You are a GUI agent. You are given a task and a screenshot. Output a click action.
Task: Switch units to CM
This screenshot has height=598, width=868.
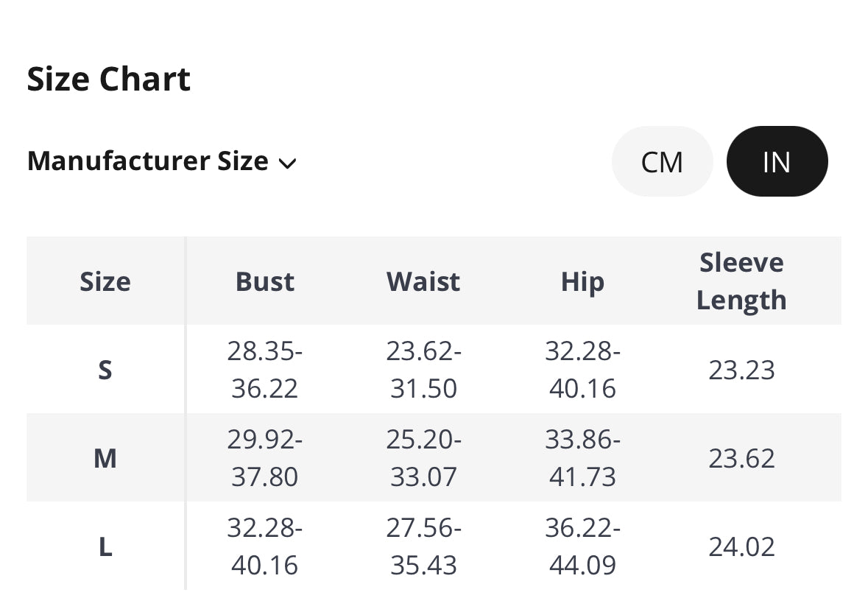662,162
